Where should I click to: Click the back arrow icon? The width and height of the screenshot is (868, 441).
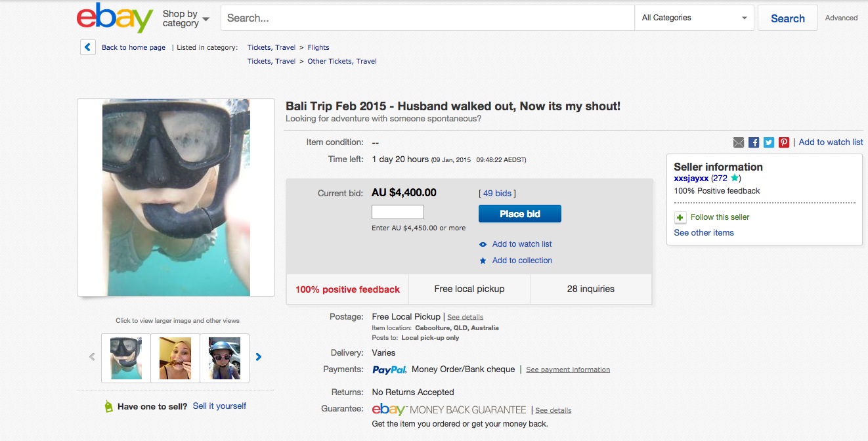click(x=87, y=47)
